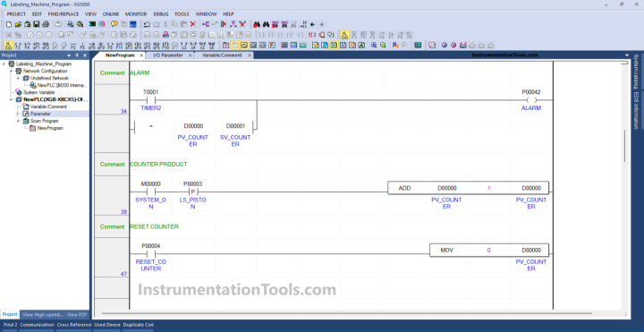Click the F3 normally open contact icon
This screenshot has height=332, width=644.
click(x=18, y=46)
